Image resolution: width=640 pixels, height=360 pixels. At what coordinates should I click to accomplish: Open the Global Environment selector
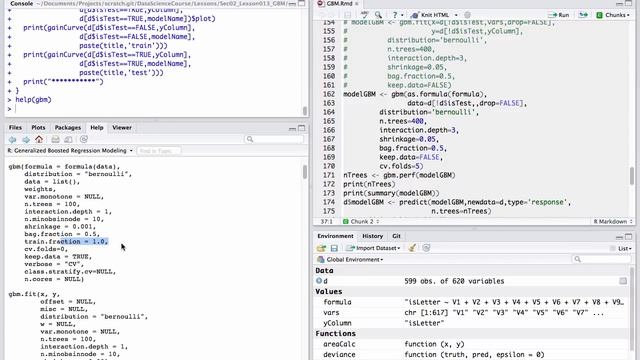350,260
